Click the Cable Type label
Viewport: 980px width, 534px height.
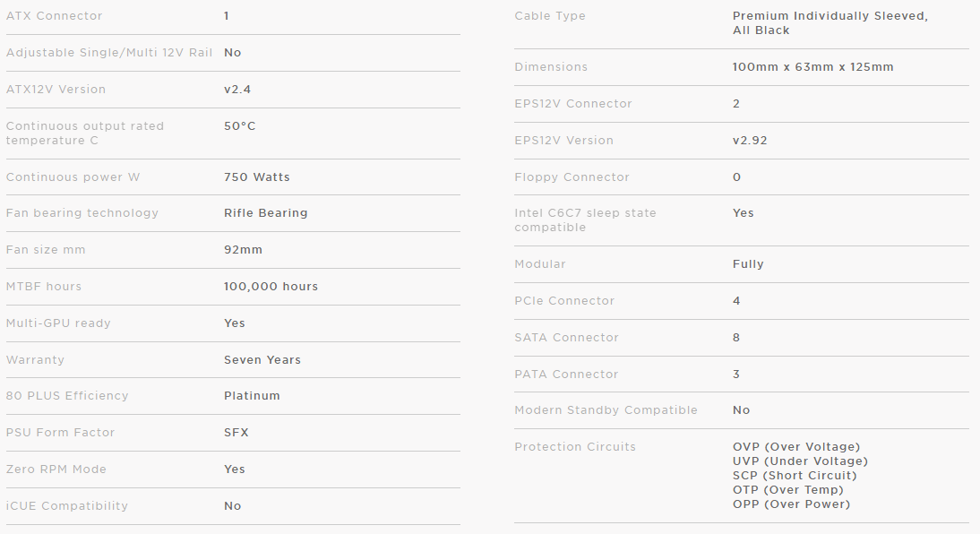tap(550, 15)
